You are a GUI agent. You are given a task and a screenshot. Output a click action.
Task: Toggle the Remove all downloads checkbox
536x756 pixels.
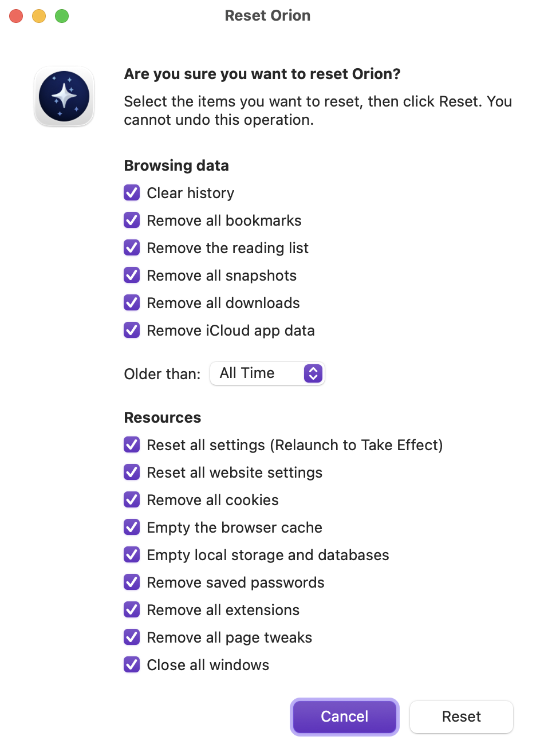coord(132,303)
